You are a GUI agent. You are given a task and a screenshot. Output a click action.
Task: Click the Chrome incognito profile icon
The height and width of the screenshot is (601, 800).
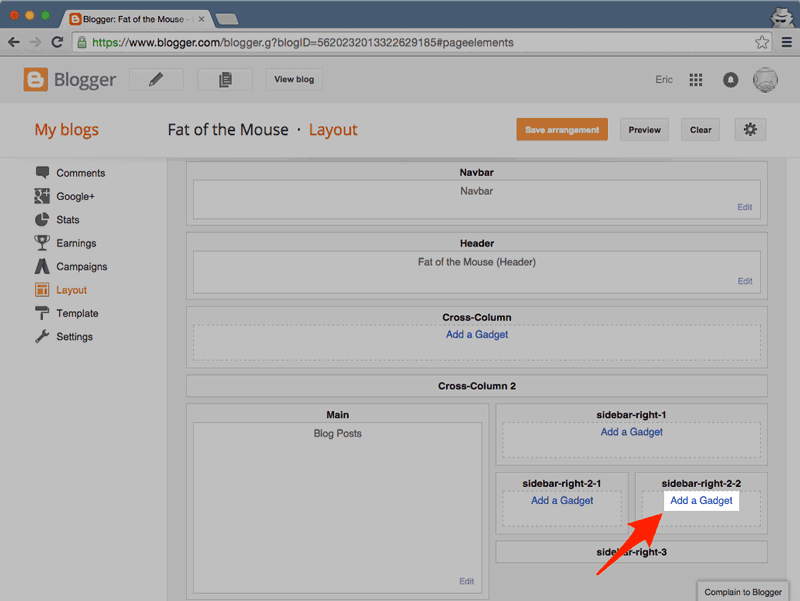pyautogui.click(x=782, y=16)
